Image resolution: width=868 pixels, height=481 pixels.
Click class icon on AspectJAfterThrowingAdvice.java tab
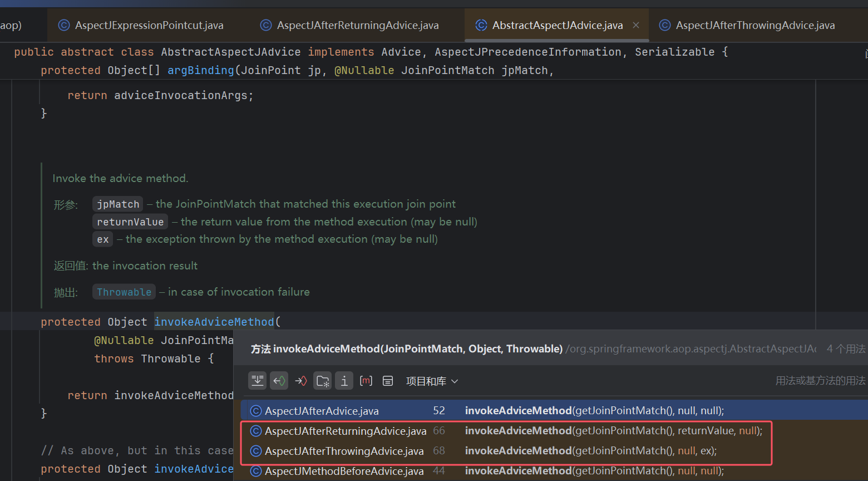[x=665, y=25]
